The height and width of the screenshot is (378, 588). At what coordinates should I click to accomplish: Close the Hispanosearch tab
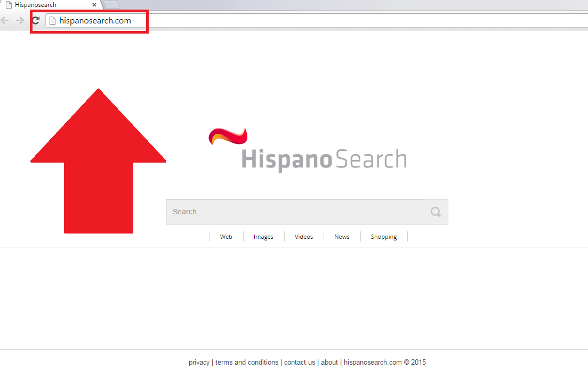(94, 5)
